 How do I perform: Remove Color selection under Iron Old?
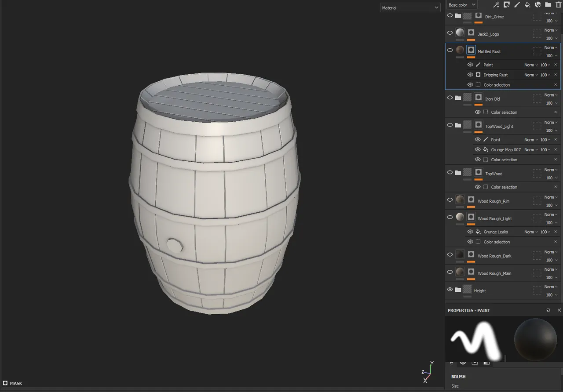556,112
